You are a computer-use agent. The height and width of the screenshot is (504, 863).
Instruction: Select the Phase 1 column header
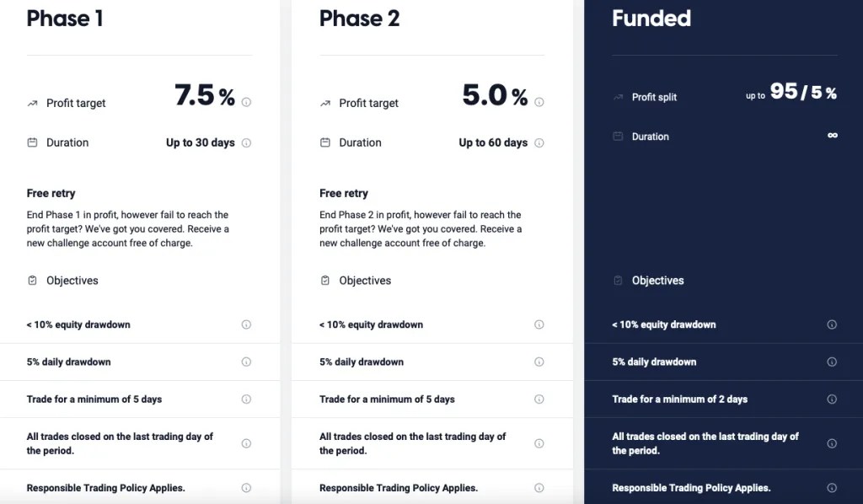pos(65,19)
